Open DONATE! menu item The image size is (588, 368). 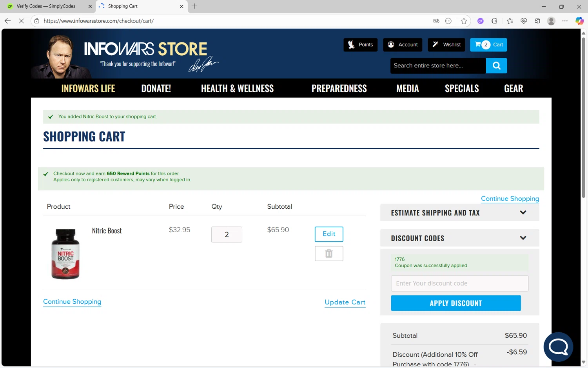[x=156, y=88]
